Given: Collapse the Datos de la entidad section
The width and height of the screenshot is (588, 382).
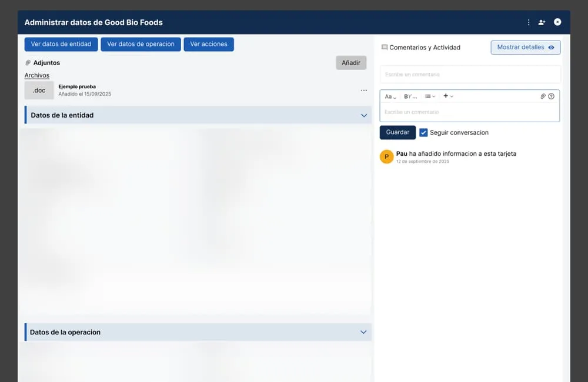Looking at the screenshot, I should [364, 115].
